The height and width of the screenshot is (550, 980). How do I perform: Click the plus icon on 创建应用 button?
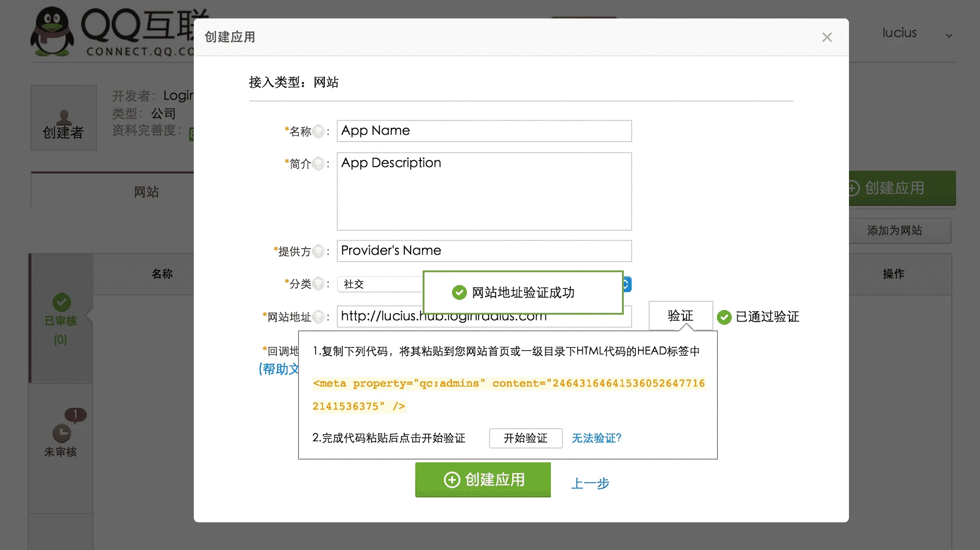point(452,480)
